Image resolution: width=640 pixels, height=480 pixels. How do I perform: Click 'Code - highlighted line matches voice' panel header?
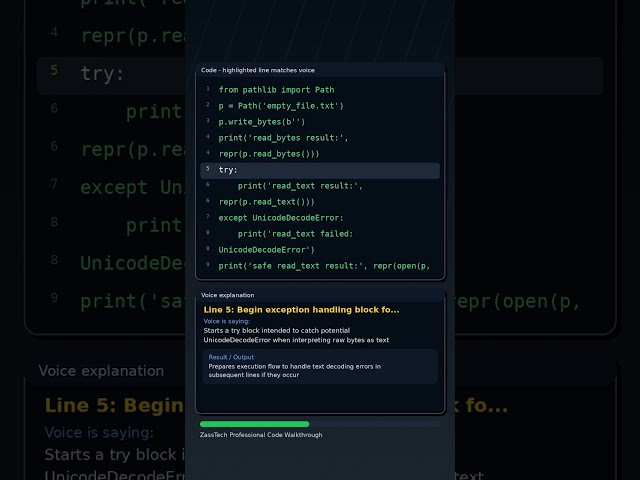258,70
